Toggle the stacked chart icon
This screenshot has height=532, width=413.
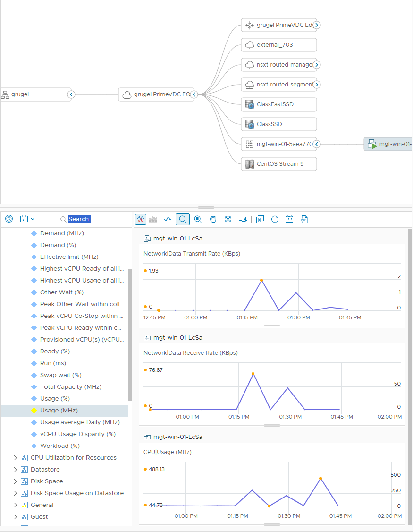coord(152,219)
